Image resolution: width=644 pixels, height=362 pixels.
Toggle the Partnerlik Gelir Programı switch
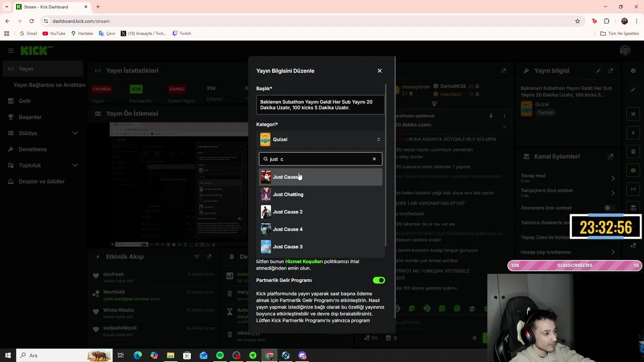coord(378,280)
